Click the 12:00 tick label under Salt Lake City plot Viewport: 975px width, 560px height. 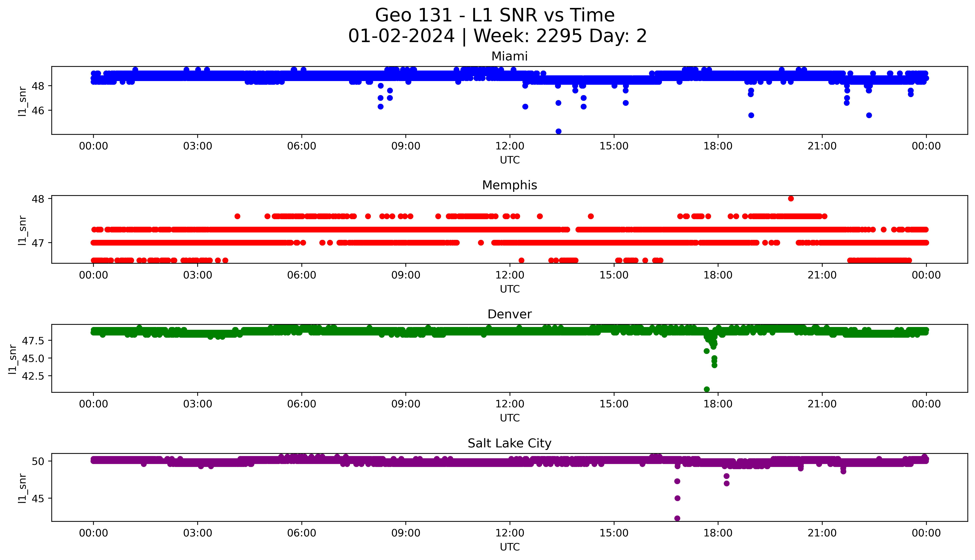coord(510,533)
